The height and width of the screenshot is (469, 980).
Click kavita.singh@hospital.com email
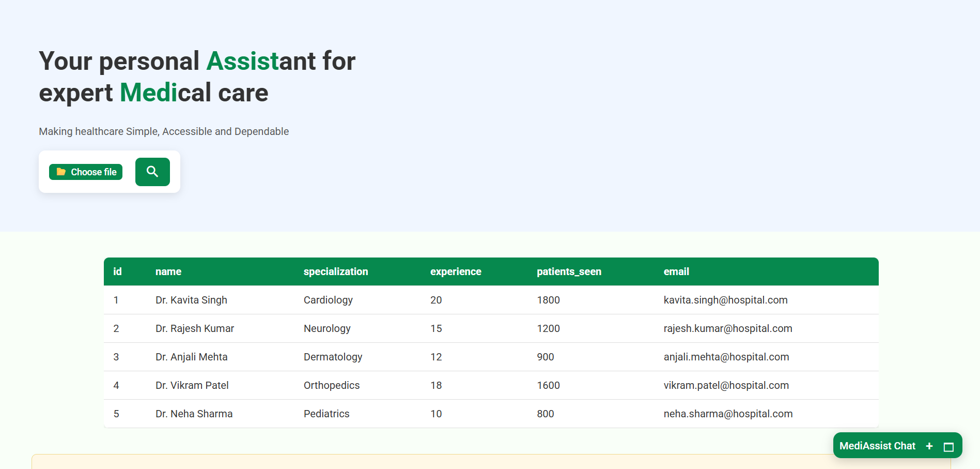(x=725, y=300)
